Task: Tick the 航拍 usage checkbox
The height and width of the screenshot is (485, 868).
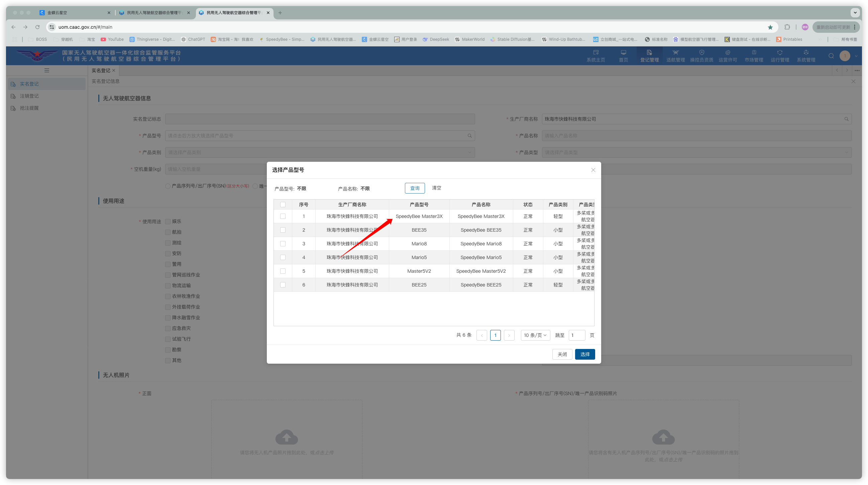Action: pos(168,232)
